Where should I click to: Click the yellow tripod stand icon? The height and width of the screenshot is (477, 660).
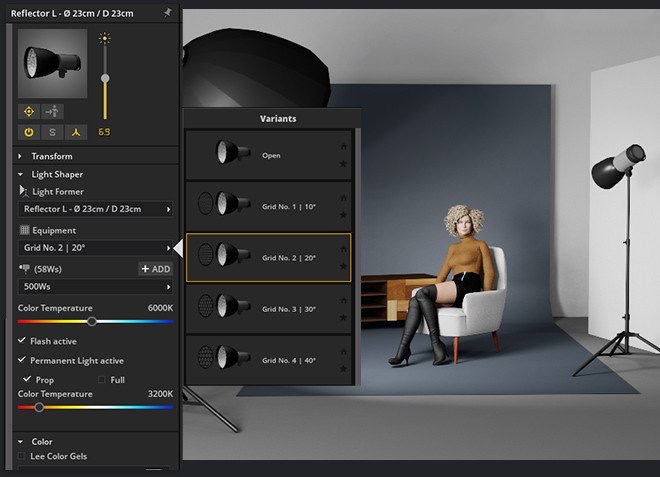coord(76,132)
